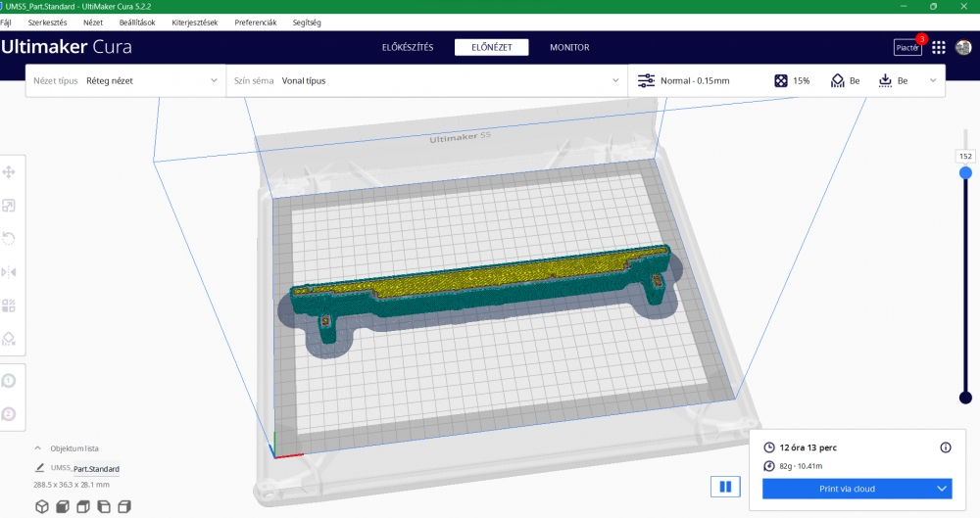Switch to the 3D perspective view cube icon
Image resolution: width=980 pixels, height=518 pixels.
[x=42, y=506]
